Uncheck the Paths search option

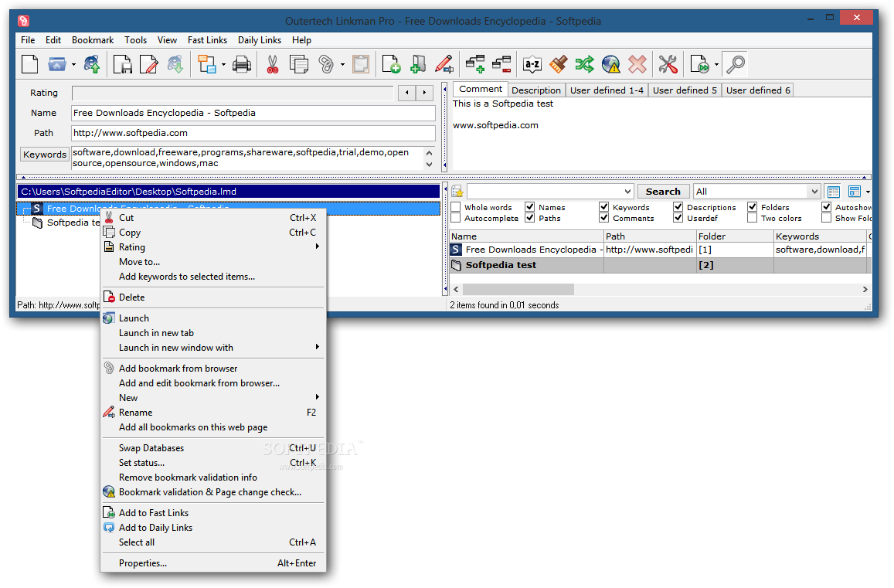point(529,218)
